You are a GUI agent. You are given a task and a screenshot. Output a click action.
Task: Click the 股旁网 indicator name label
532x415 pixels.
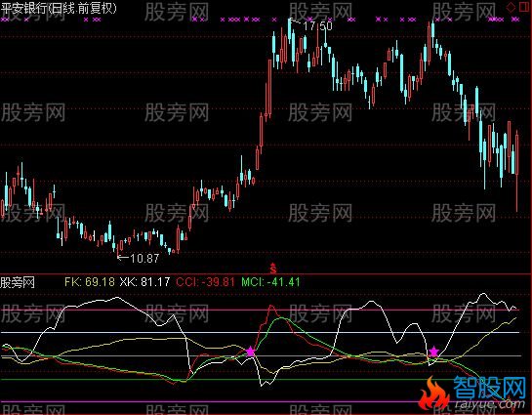coord(18,282)
